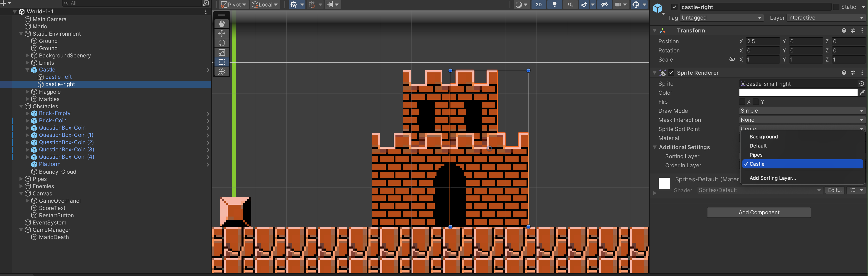Toggle scene lighting bulb icon
This screenshot has height=276, width=868.
554,4
